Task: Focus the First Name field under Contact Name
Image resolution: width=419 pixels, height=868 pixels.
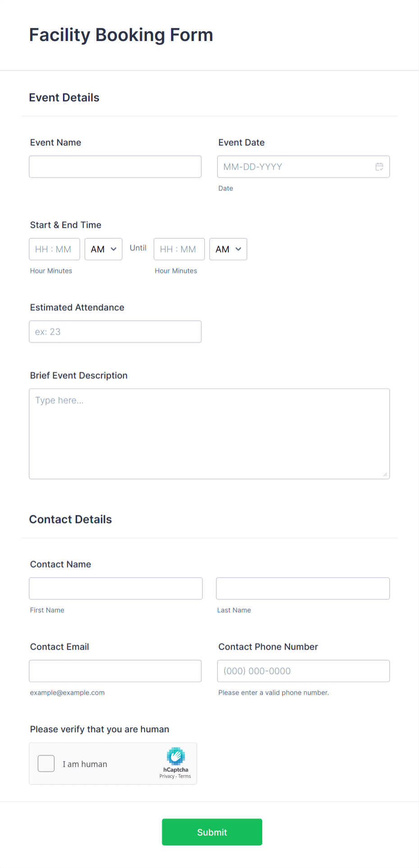Action: click(115, 588)
